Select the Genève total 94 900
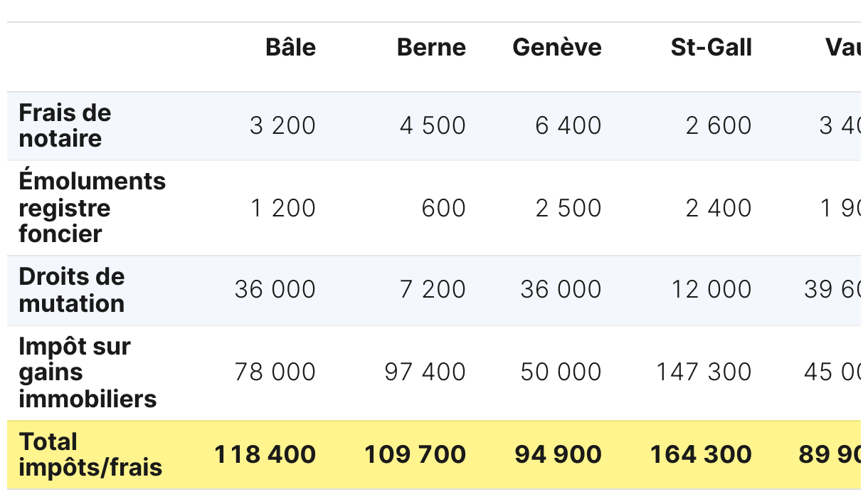The image size is (868, 497). pos(558,454)
